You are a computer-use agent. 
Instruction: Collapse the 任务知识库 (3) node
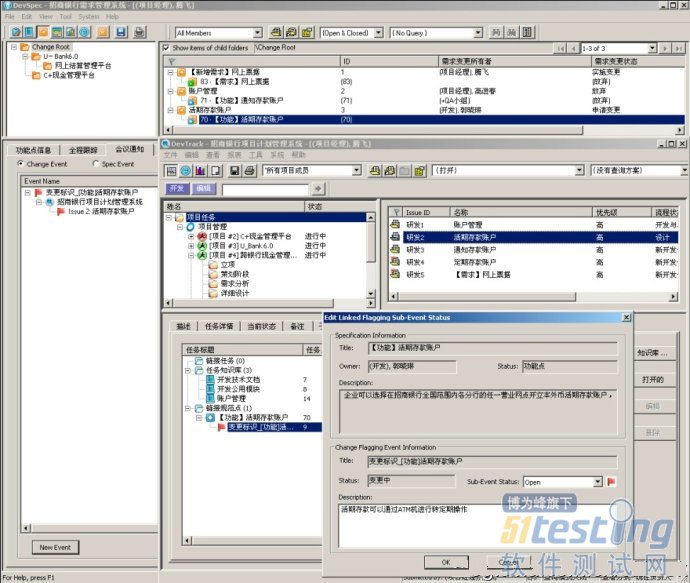(188, 370)
